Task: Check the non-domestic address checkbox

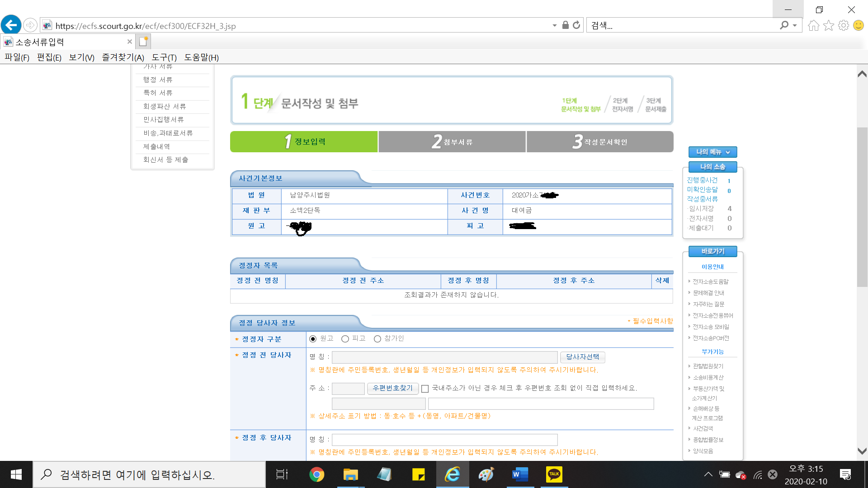Action: (x=425, y=389)
